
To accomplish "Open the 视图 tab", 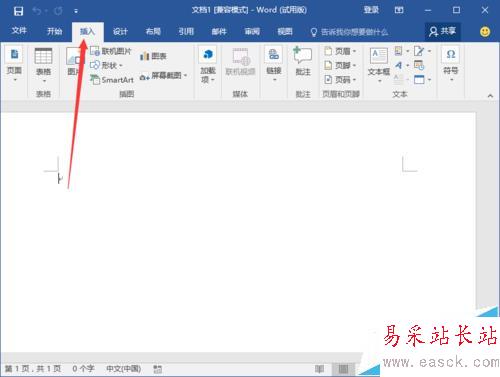I will click(285, 32).
